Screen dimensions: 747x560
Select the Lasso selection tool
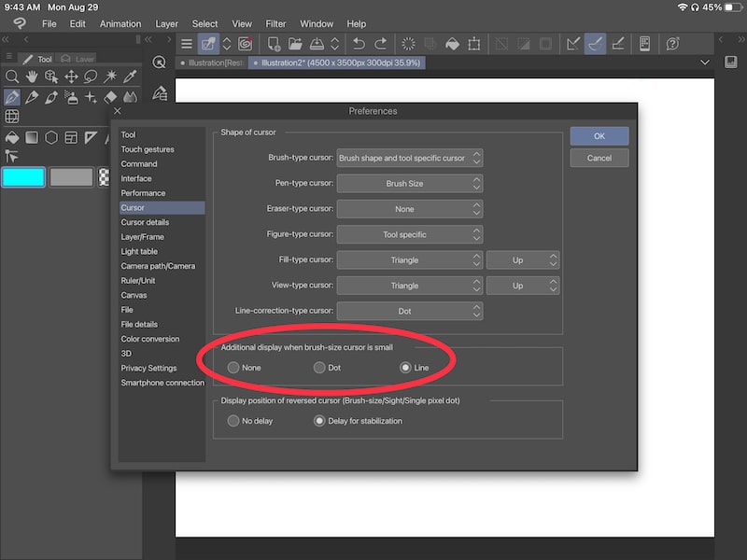pyautogui.click(x=91, y=77)
